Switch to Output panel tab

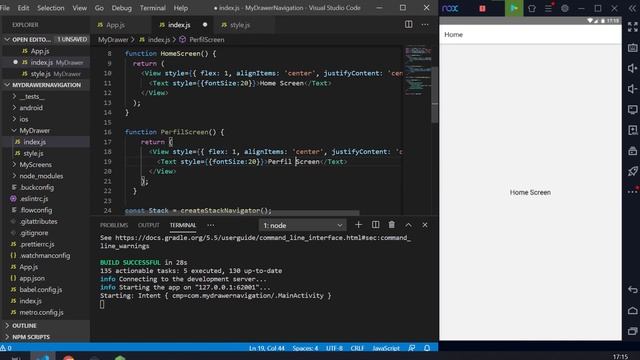(149, 225)
